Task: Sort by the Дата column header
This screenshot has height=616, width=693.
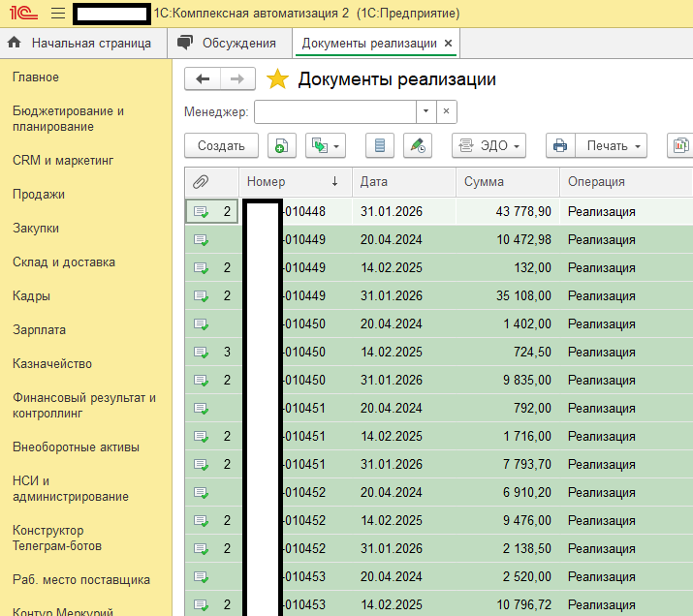Action: tap(404, 182)
